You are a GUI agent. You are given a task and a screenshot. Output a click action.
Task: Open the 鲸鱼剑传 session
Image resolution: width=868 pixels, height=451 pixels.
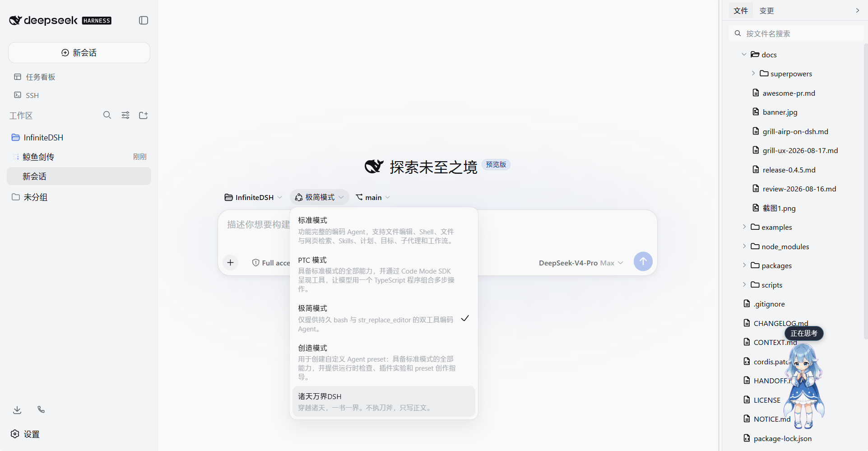(x=79, y=157)
